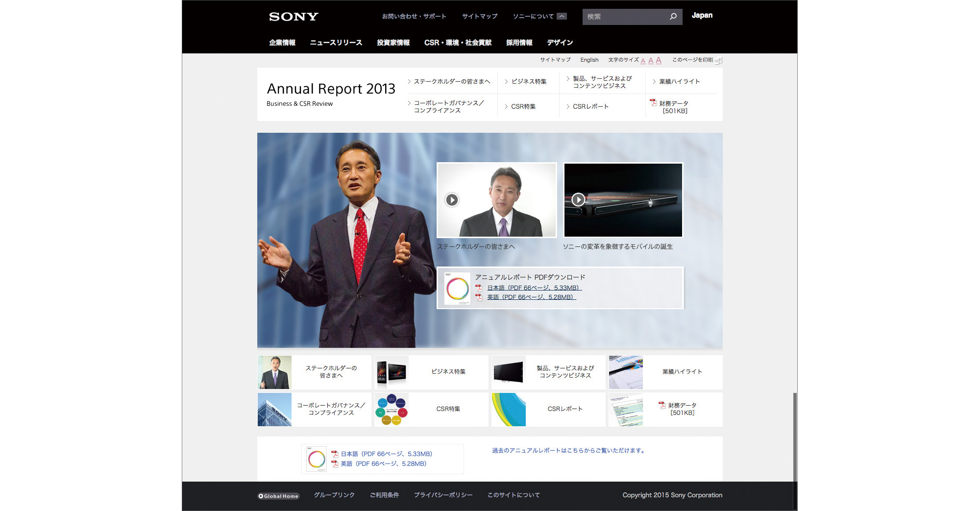Select the smallest font size A

[x=643, y=61]
